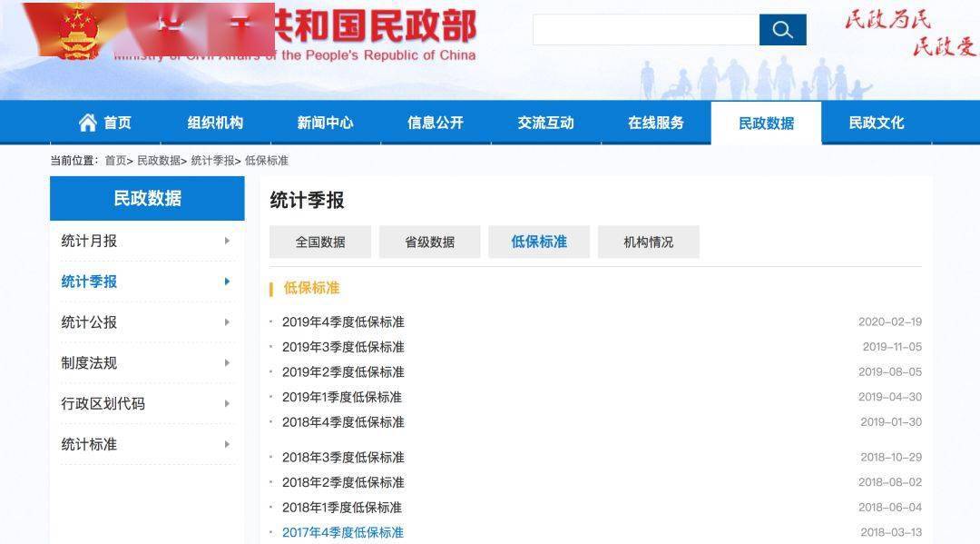Open the 新闻中心 menu
The width and height of the screenshot is (980, 544).
327,122
